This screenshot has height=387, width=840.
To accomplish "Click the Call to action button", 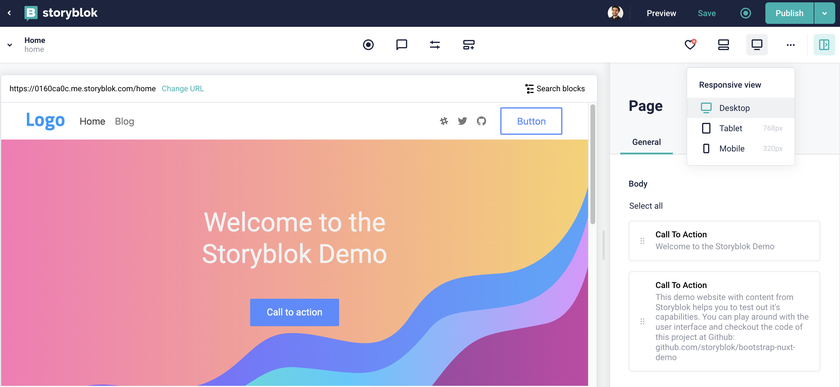I will pos(295,312).
